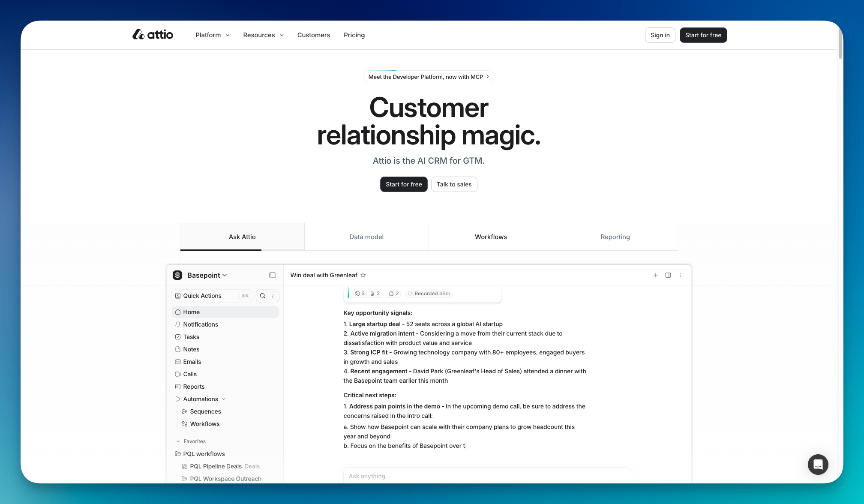
Task: Click the Notifications bell icon
Action: tap(178, 324)
